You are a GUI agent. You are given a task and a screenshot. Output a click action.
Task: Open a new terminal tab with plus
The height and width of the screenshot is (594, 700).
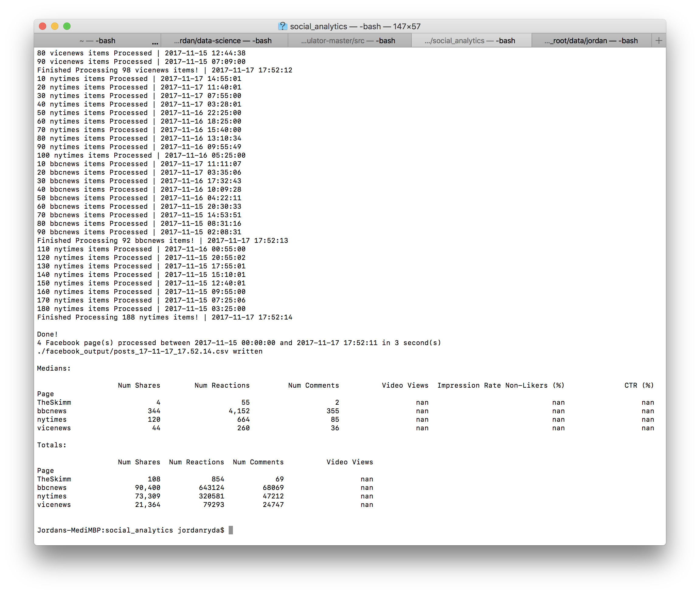(659, 41)
